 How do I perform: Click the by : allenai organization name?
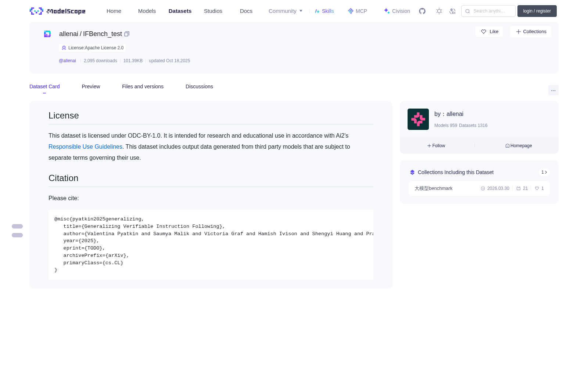[449, 114]
